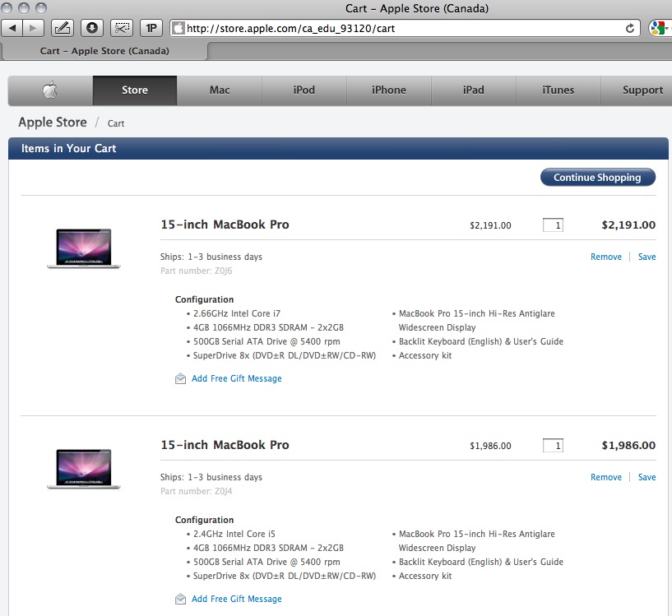The image size is (672, 616).
Task: Reload the page with the refresh arrow
Action: tap(629, 28)
